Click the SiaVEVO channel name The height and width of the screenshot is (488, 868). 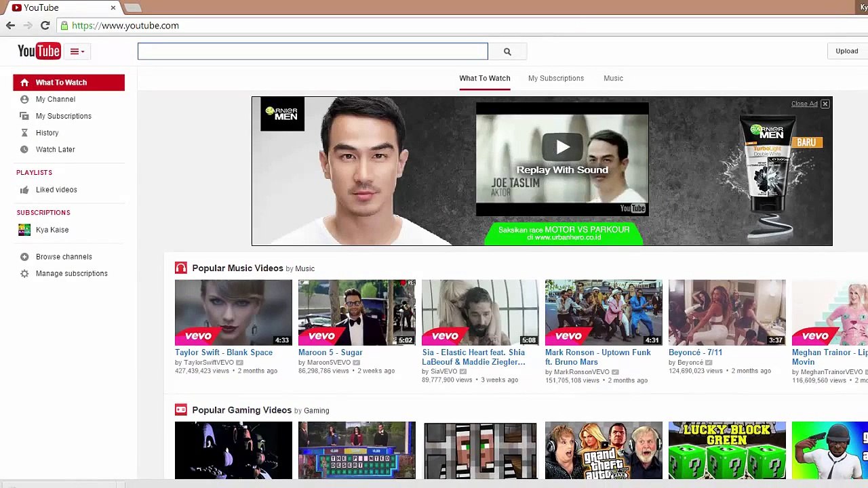tap(443, 371)
